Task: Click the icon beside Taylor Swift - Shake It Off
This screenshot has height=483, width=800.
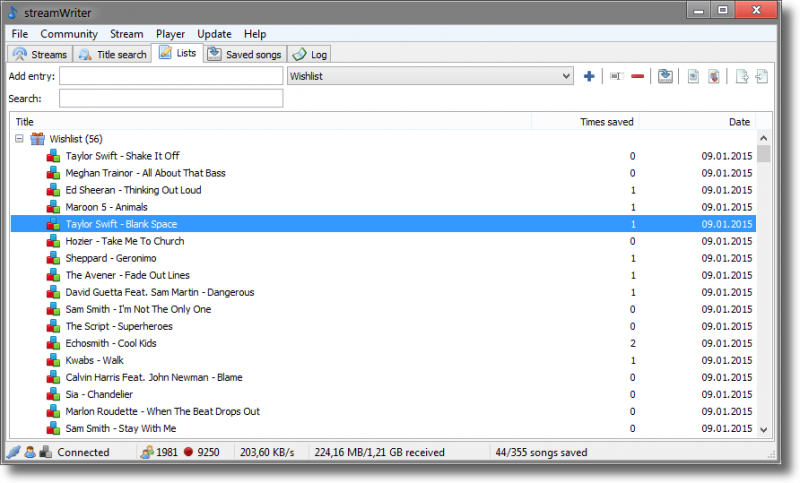Action: pos(53,156)
